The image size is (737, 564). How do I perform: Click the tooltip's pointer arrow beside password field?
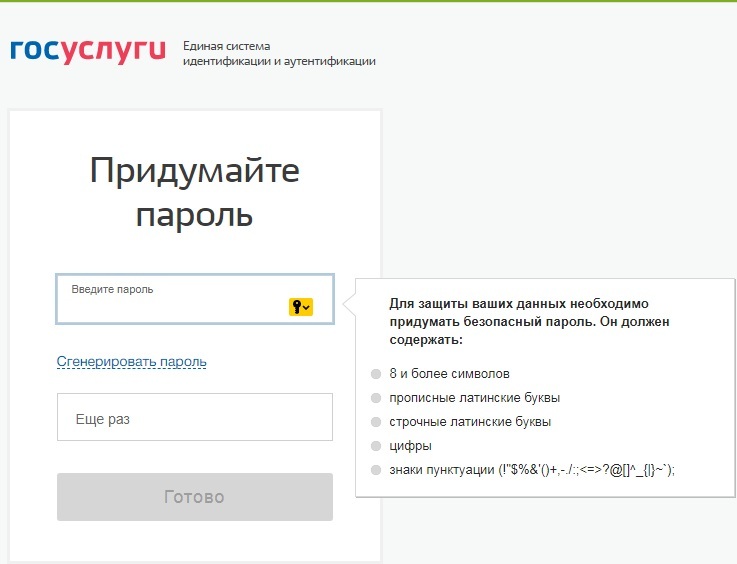(349, 303)
